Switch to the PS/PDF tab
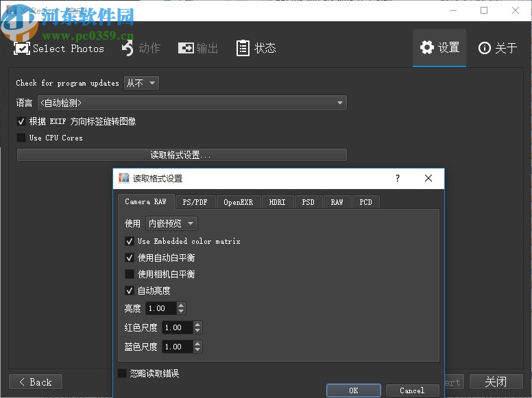Screen dimensions: 532x398 [195, 202]
